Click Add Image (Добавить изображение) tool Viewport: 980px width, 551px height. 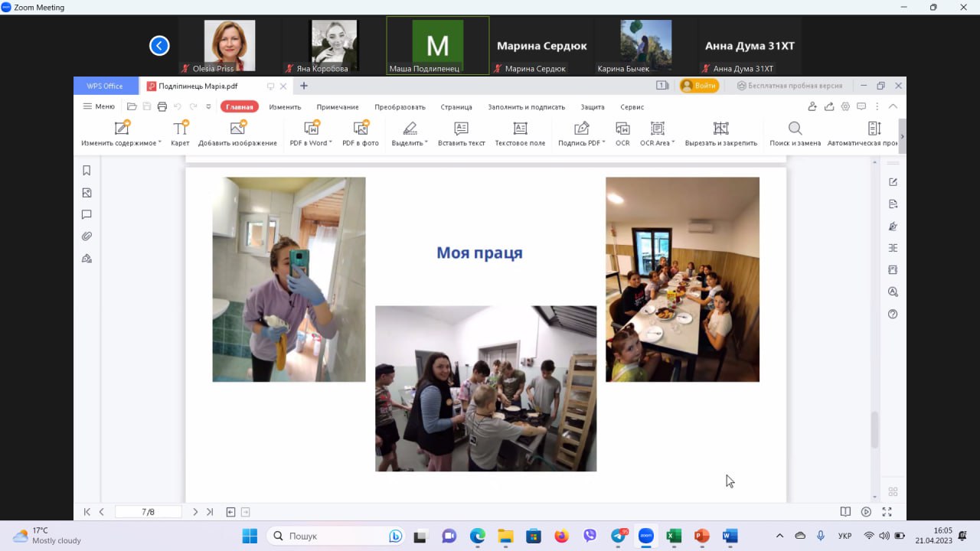[x=237, y=133]
